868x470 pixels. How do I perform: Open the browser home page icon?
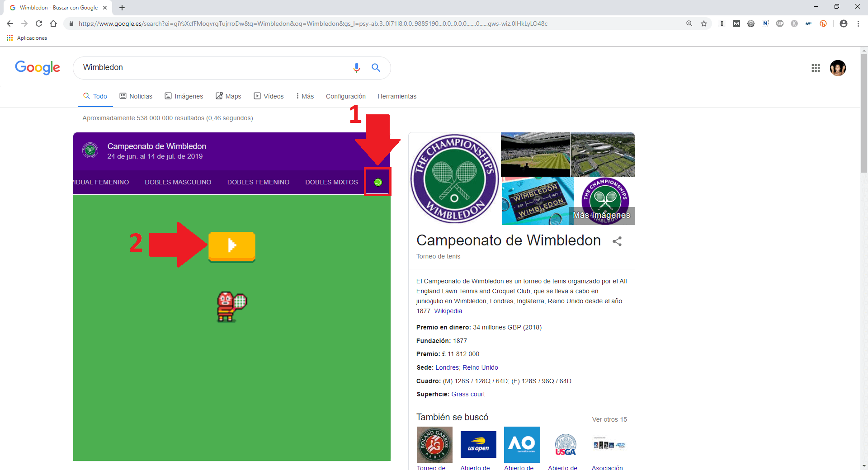(x=53, y=23)
